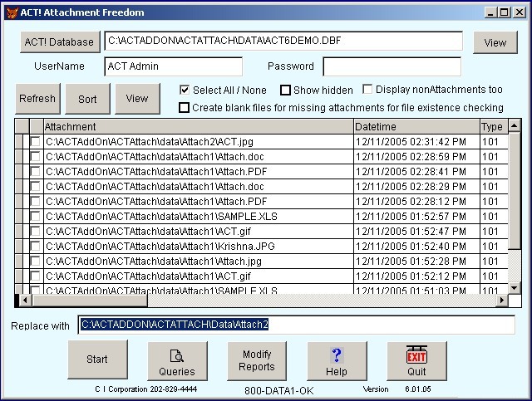The image size is (532, 401).
Task: Click the Type column header
Action: coord(494,126)
